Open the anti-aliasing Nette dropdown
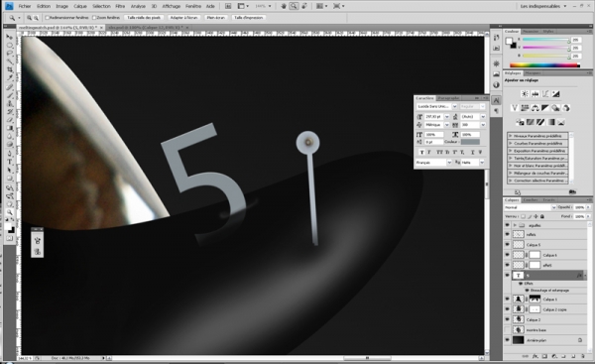 point(482,163)
